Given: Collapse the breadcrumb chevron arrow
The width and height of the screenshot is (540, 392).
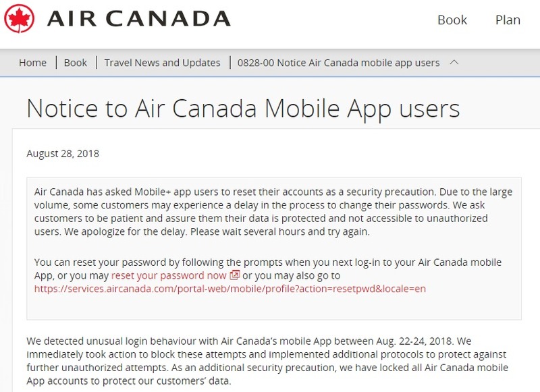Looking at the screenshot, I should click(x=454, y=63).
